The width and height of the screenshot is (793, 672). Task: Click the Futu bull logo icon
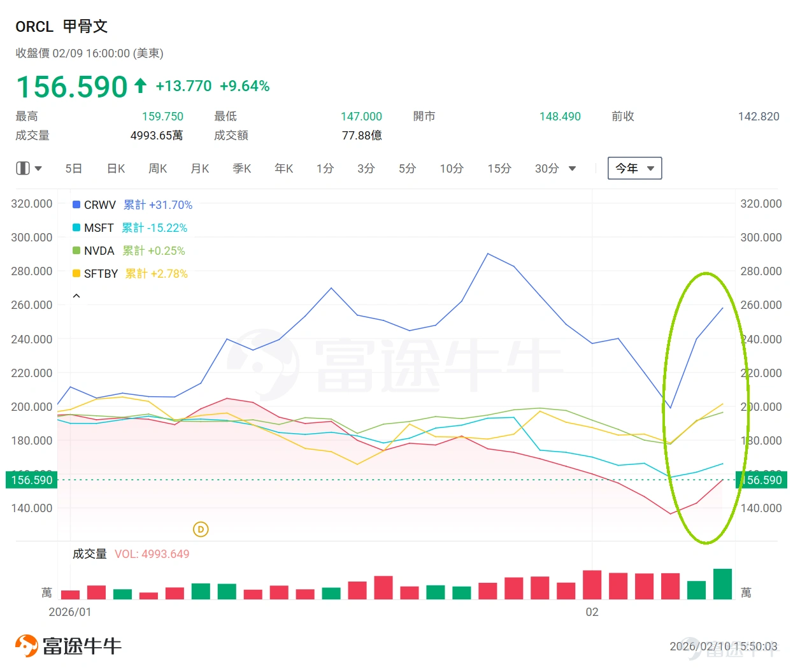tap(26, 646)
